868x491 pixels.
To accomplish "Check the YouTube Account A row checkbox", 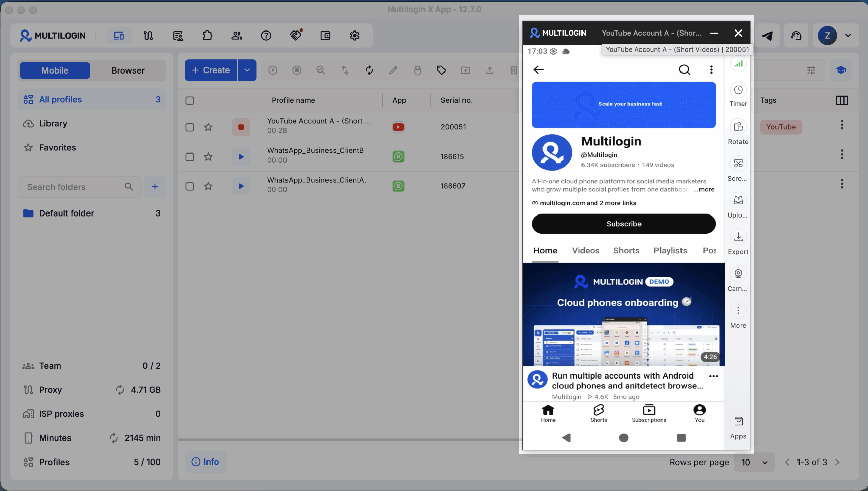I will point(190,127).
